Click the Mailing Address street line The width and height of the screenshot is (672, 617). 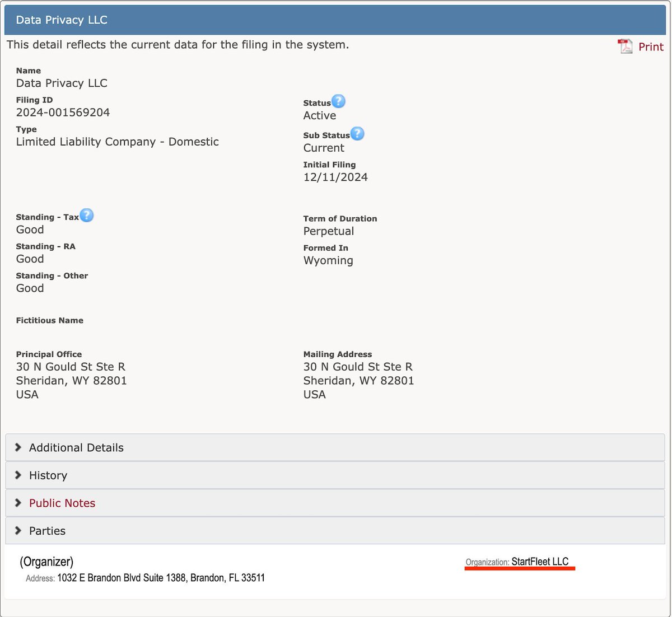pos(358,367)
